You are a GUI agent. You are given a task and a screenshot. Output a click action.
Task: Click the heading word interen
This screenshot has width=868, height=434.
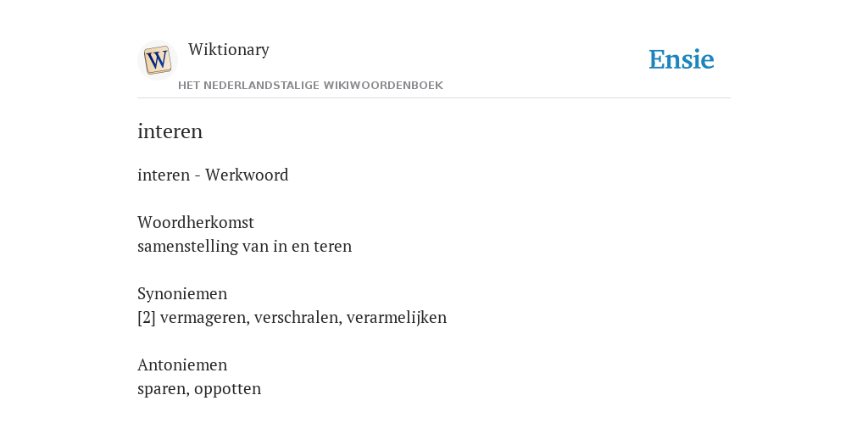click(x=170, y=131)
